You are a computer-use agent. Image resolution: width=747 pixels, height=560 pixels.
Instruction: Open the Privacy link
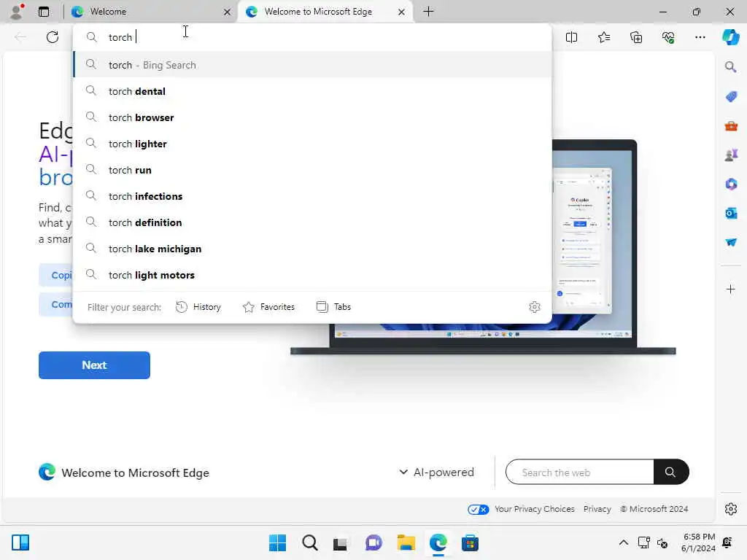tap(597, 509)
